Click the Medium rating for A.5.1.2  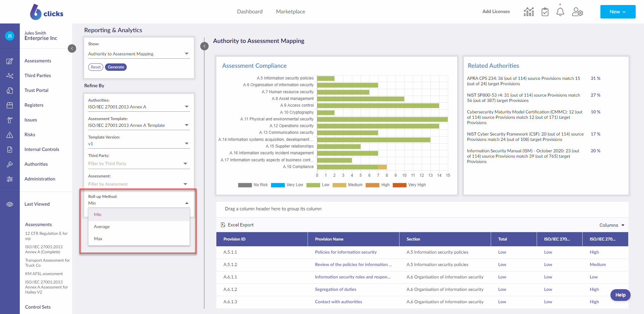(x=598, y=265)
